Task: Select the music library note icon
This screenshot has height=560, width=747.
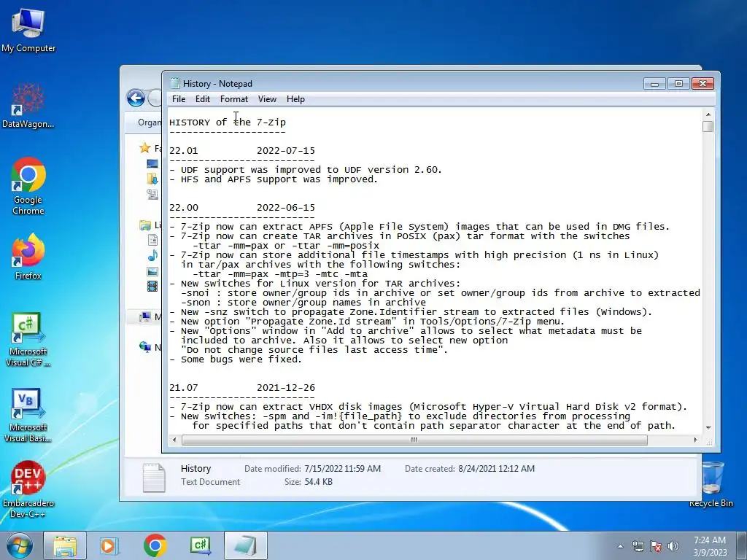Action: point(152,256)
